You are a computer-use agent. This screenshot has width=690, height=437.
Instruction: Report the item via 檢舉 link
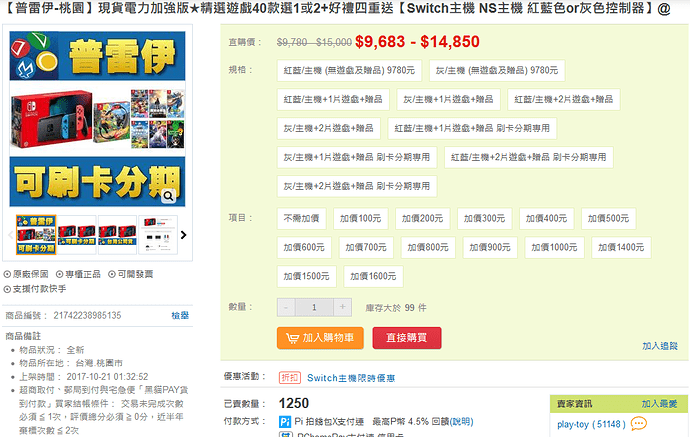[180, 316]
